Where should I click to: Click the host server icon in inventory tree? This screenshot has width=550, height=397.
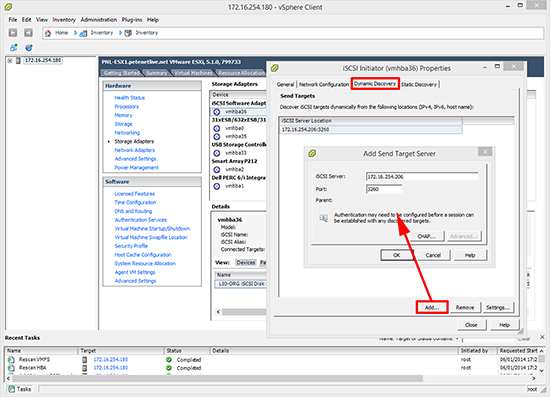click(18, 60)
